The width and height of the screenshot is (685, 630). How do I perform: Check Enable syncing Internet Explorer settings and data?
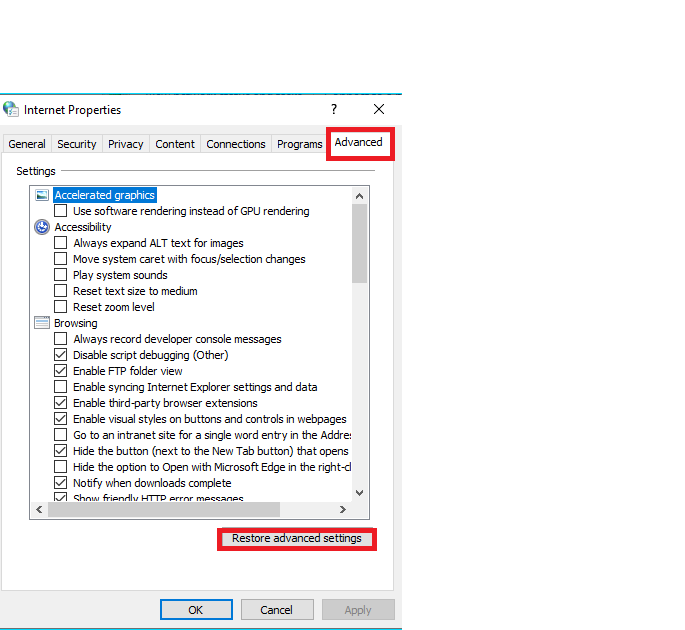[x=60, y=387]
